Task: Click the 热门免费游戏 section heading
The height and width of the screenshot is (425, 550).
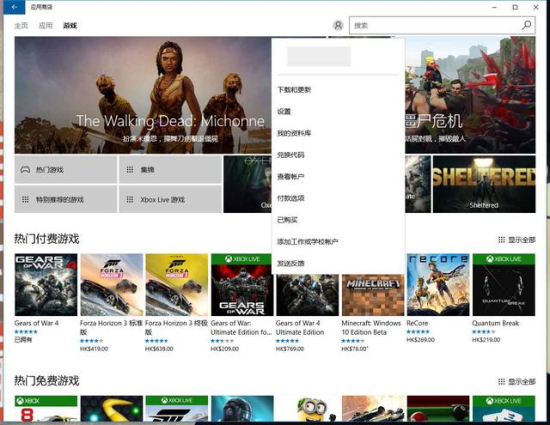Action: click(47, 381)
